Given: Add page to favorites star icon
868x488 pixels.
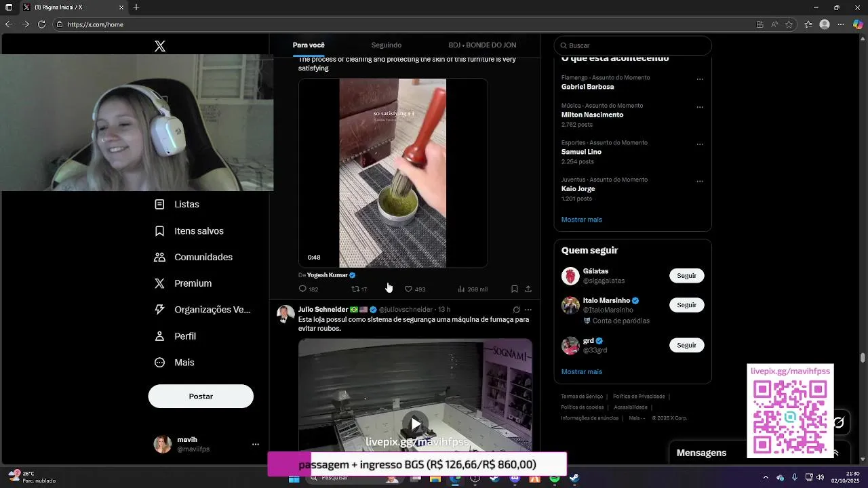Looking at the screenshot, I should click(x=789, y=24).
